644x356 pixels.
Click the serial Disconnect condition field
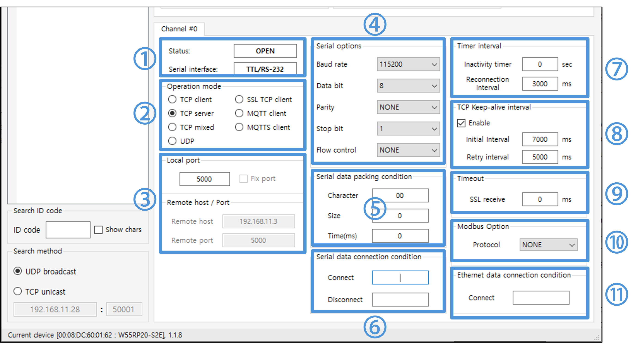click(400, 299)
